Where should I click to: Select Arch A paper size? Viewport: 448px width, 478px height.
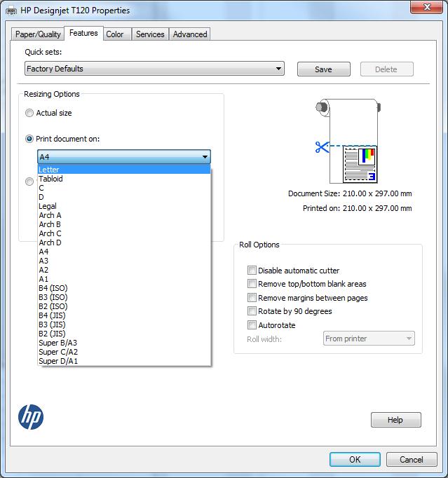[x=124, y=215]
